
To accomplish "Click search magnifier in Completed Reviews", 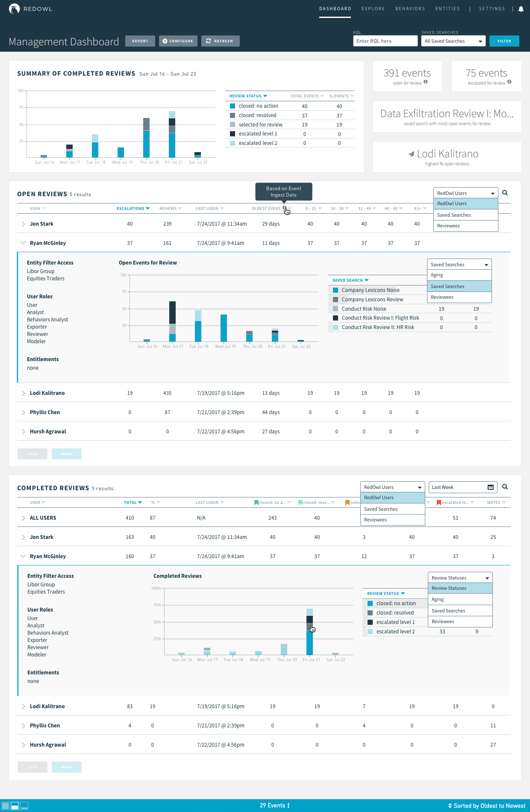I will click(505, 487).
